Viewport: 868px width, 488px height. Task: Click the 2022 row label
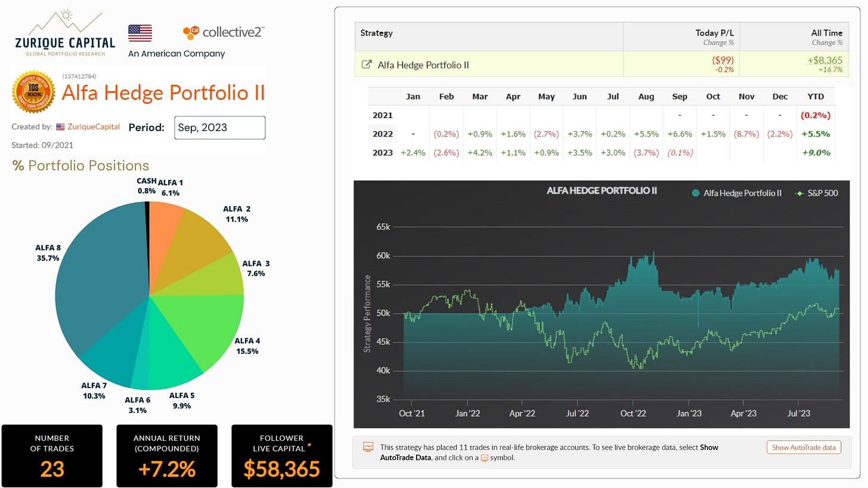point(383,134)
